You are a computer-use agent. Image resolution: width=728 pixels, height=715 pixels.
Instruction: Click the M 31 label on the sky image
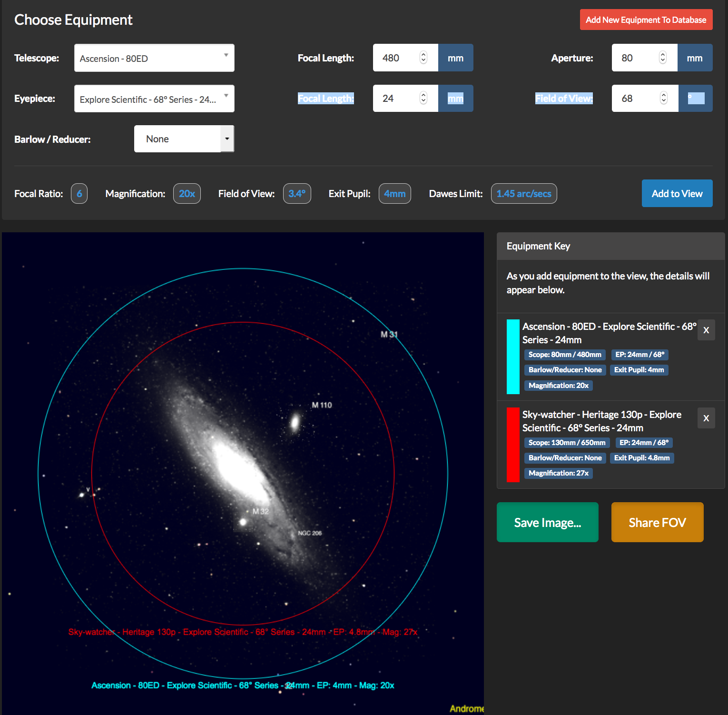pos(389,335)
